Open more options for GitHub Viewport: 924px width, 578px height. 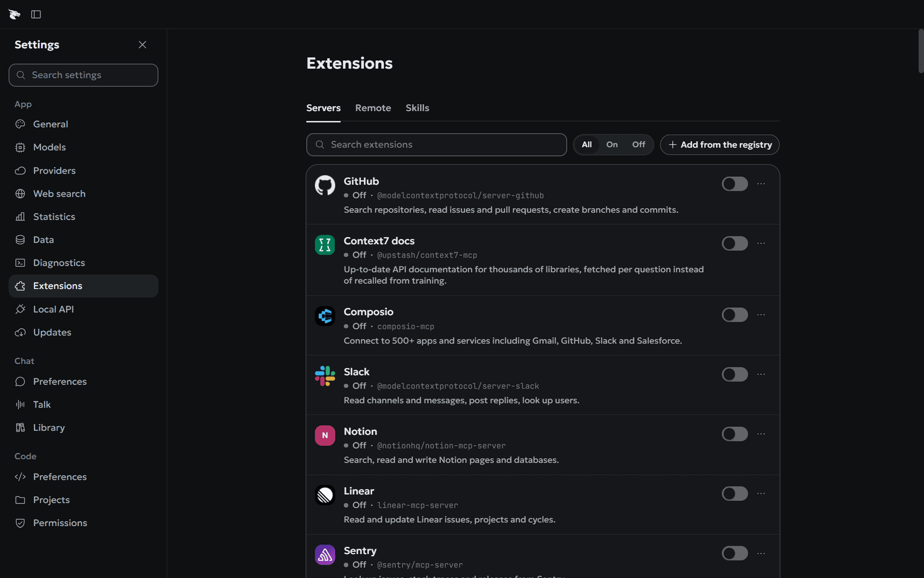coord(761,184)
